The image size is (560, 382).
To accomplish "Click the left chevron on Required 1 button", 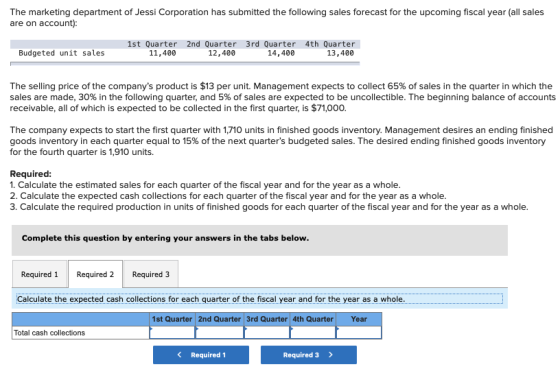I will 179,355.
